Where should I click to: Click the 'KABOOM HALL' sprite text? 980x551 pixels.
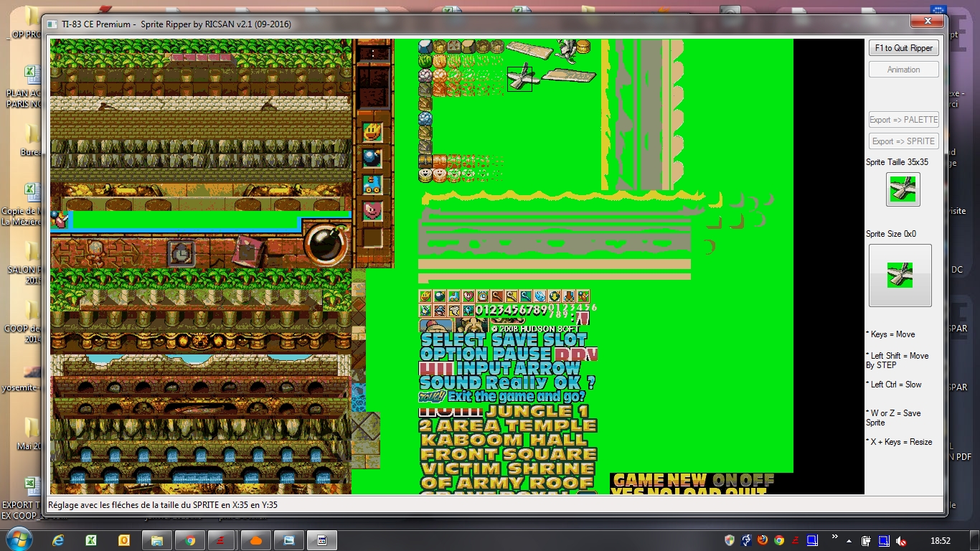point(504,440)
